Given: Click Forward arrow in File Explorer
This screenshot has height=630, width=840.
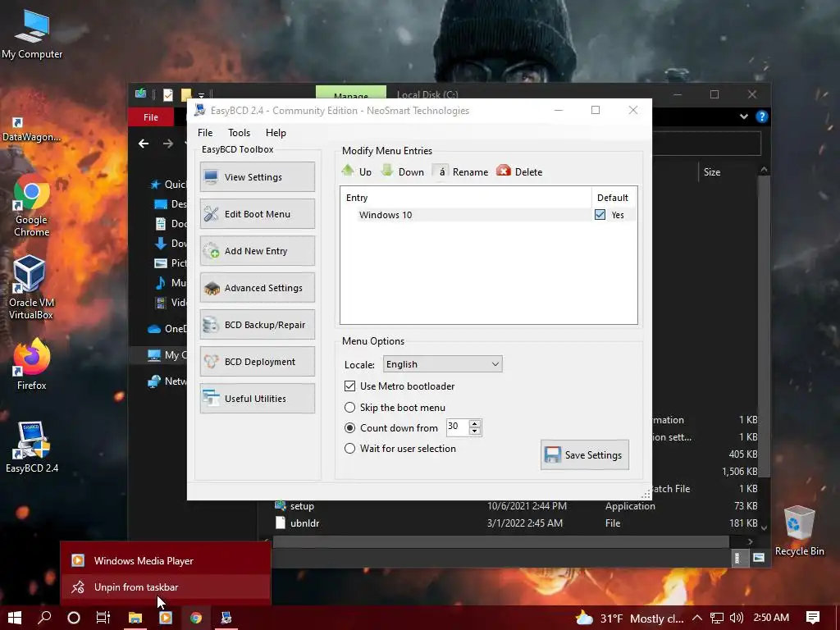Looking at the screenshot, I should [168, 144].
